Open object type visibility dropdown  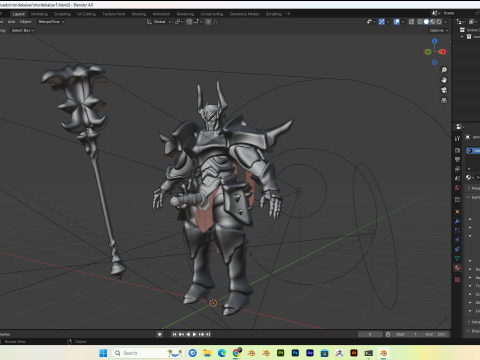371,22
